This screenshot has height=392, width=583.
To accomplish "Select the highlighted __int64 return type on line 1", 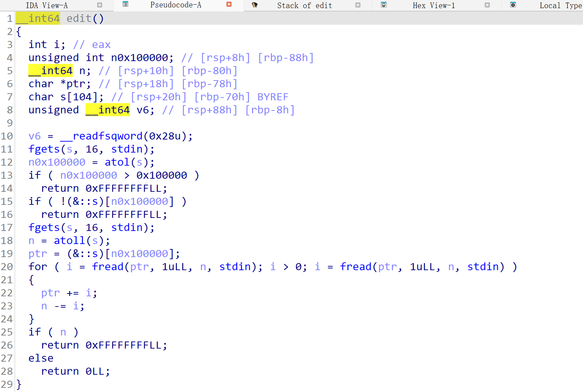I will click(38, 18).
